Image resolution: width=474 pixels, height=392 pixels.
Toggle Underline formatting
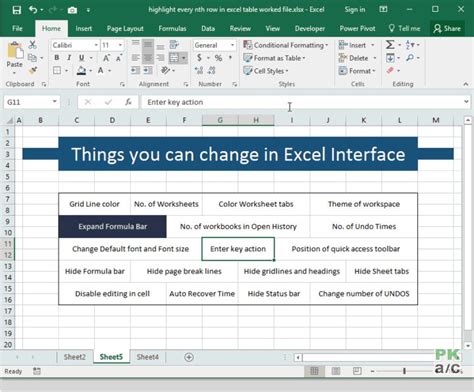pyautogui.click(x=81, y=58)
